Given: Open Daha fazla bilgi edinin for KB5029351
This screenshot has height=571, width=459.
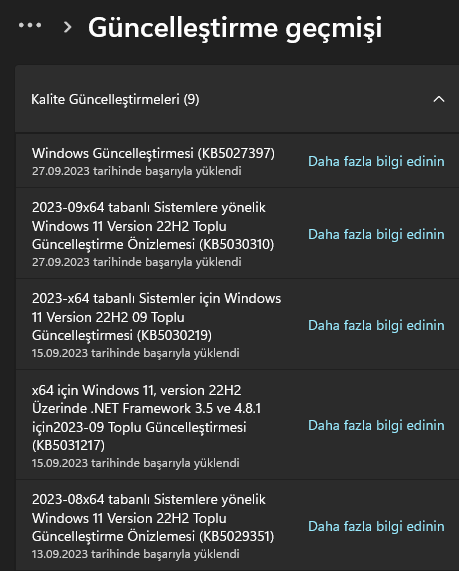Looking at the screenshot, I should (376, 526).
